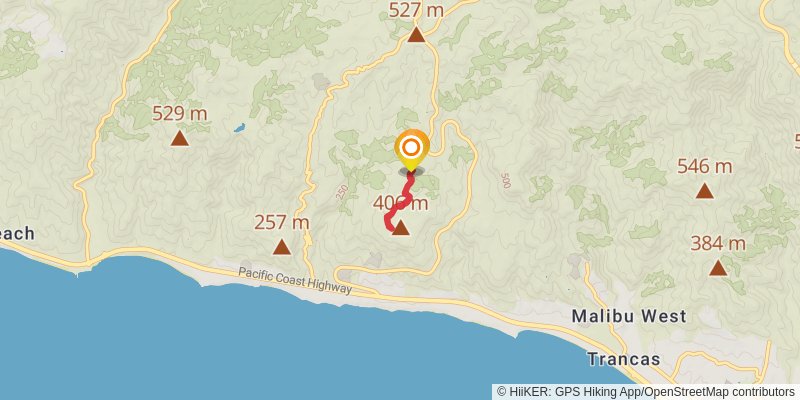Viewport: 800px width, 400px height.
Task: Open the HiiKER GPS Hiking App attribution link
Action: coord(568,391)
